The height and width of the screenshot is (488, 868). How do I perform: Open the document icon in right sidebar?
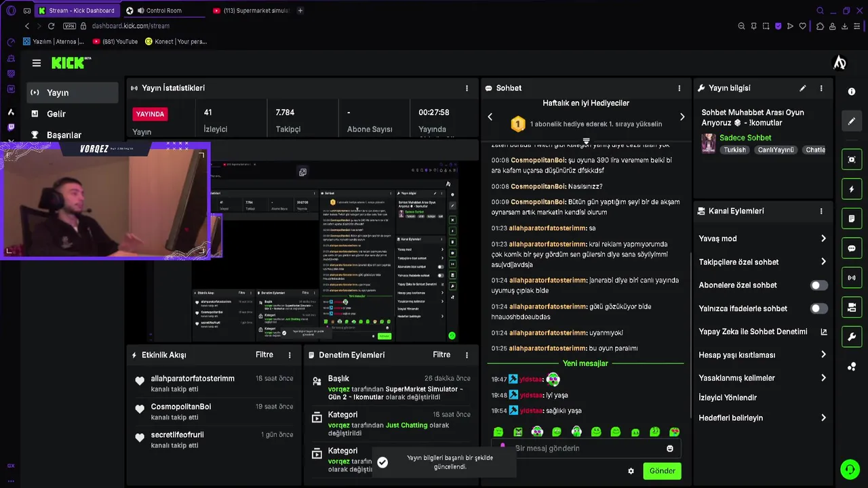pos(852,219)
